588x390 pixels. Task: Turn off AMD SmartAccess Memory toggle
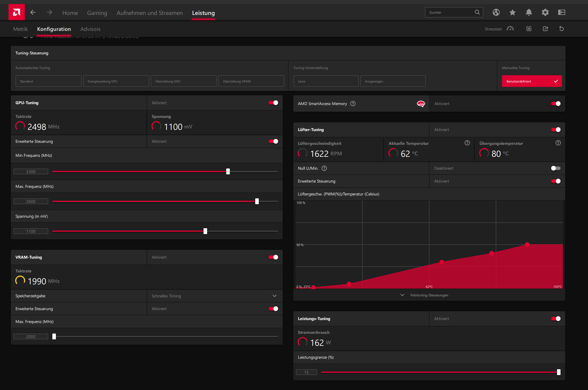(556, 104)
